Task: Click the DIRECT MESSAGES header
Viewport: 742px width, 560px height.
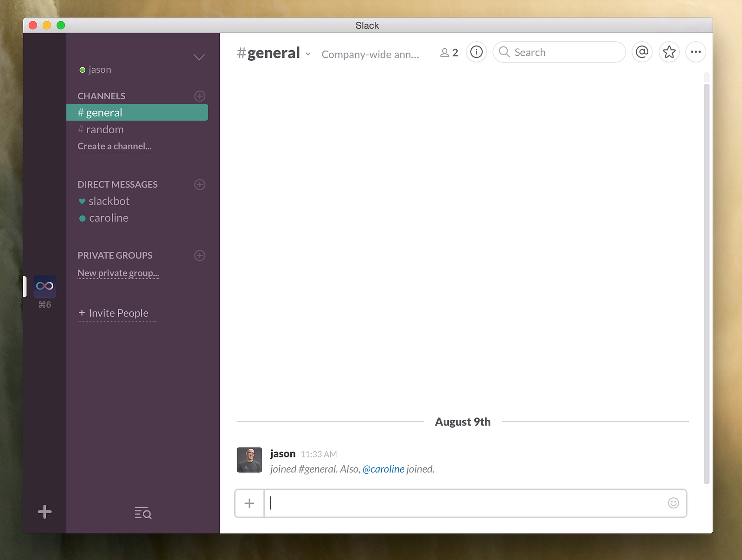Action: [118, 185]
